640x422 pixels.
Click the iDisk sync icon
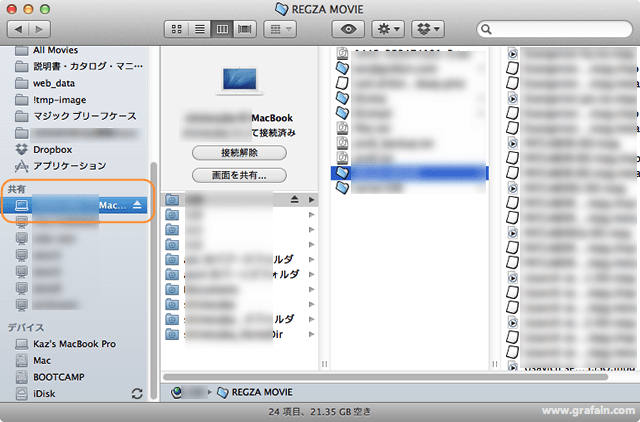137,394
